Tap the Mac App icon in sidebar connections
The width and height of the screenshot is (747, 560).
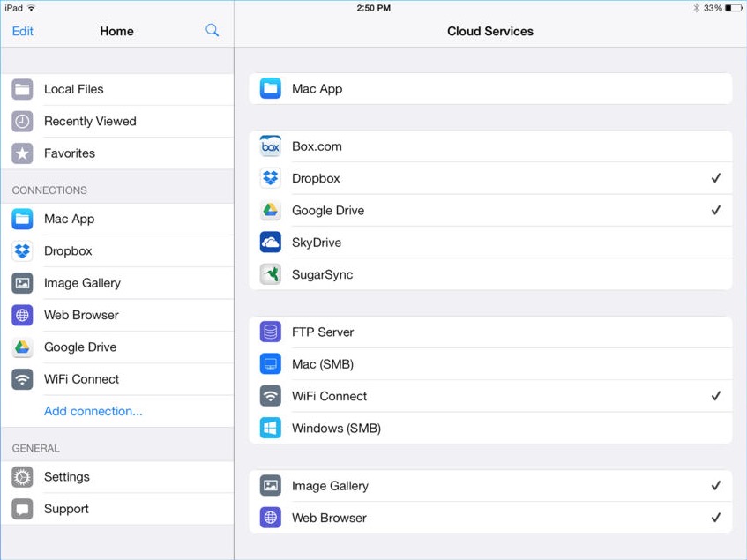click(x=22, y=219)
